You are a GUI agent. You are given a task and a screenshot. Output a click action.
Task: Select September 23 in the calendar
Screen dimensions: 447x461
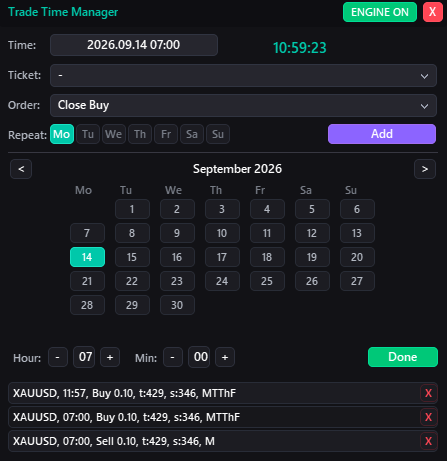177,281
